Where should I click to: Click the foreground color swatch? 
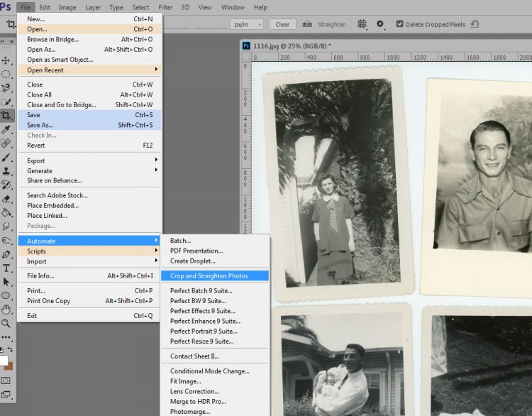4,361
